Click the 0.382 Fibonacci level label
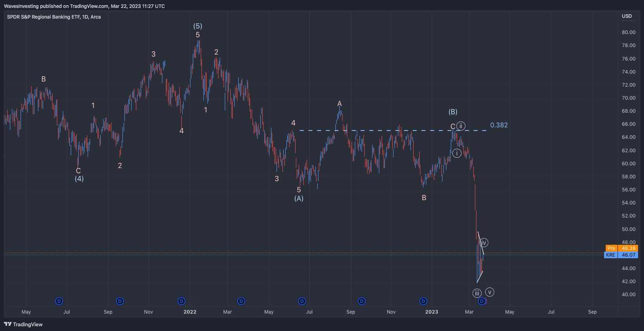 pyautogui.click(x=499, y=125)
